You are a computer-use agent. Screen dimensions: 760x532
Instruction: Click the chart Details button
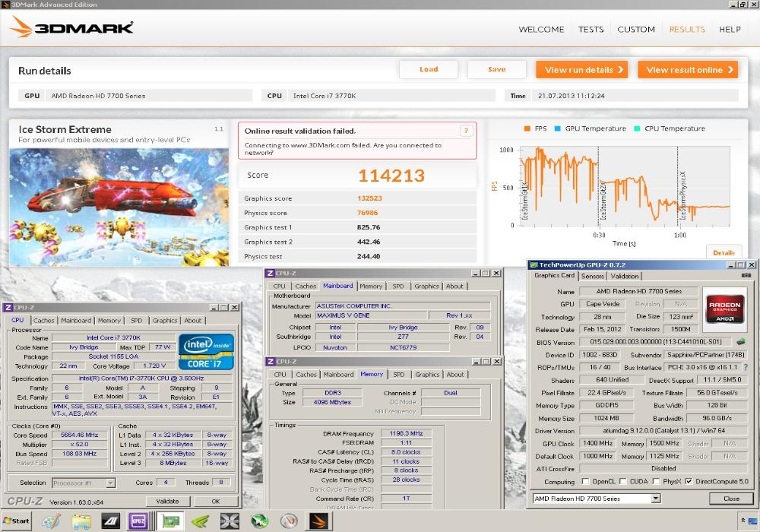click(724, 252)
